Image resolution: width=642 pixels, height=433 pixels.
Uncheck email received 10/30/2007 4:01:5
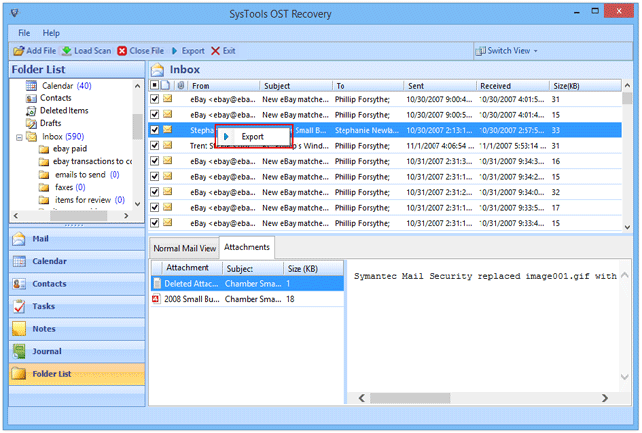click(154, 99)
